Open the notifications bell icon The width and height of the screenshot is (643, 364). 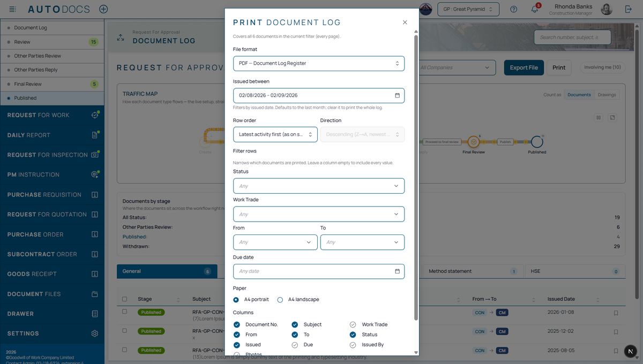[x=534, y=9]
